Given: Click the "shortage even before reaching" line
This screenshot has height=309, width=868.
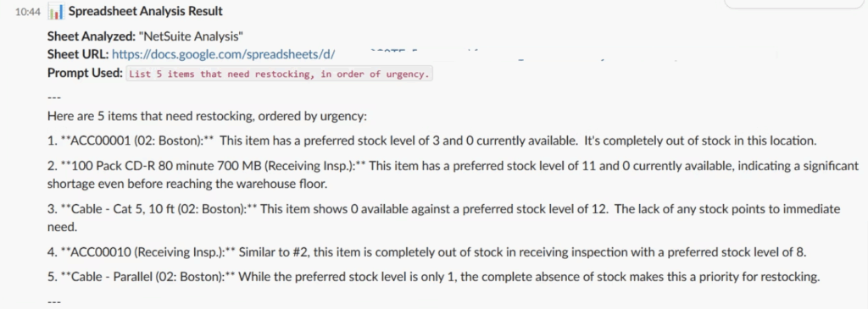Looking at the screenshot, I should pyautogui.click(x=187, y=184).
